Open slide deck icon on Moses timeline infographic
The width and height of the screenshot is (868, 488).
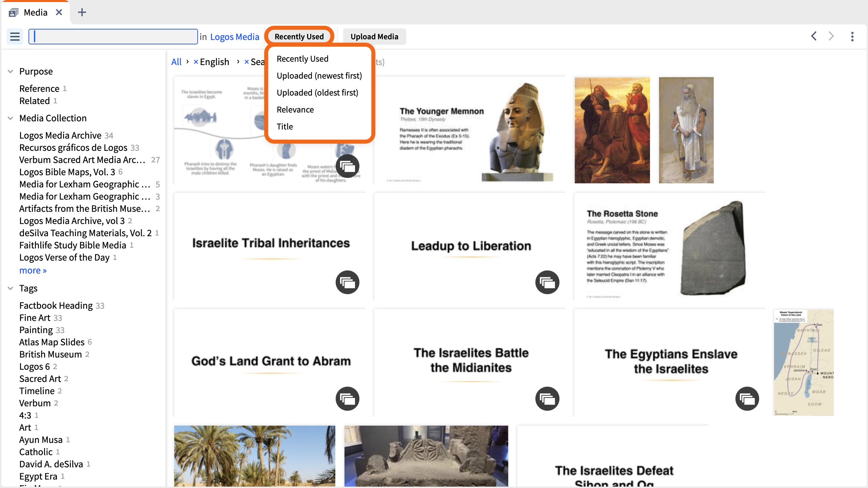click(348, 166)
